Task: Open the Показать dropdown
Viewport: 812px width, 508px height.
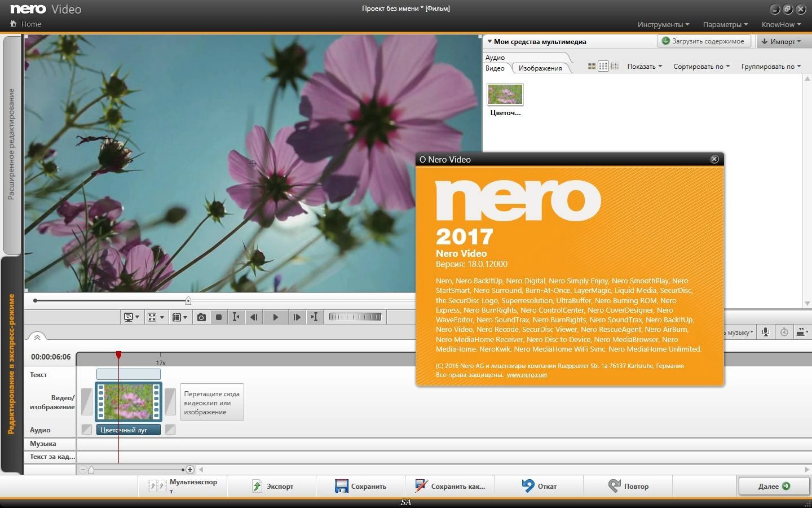Action: 645,67
